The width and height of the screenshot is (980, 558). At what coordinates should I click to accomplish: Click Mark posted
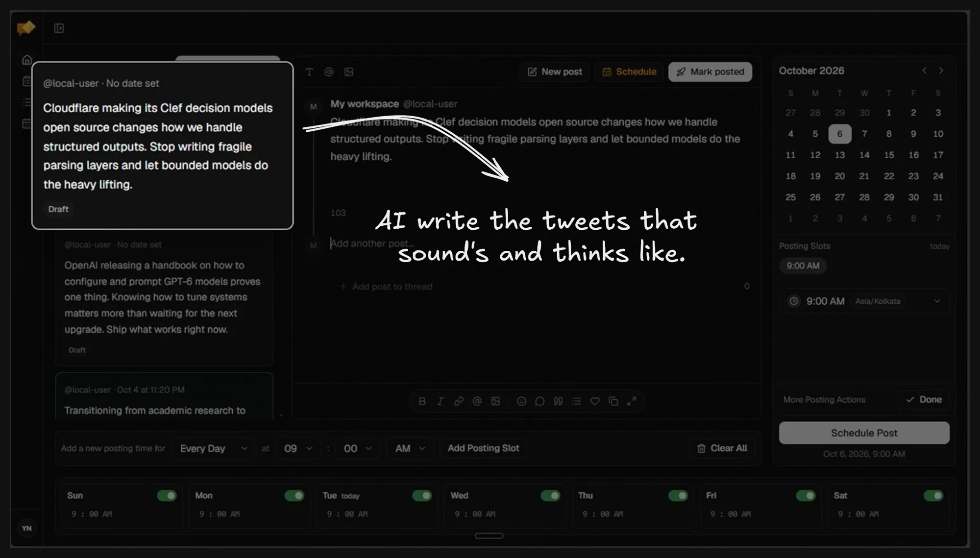coord(710,72)
